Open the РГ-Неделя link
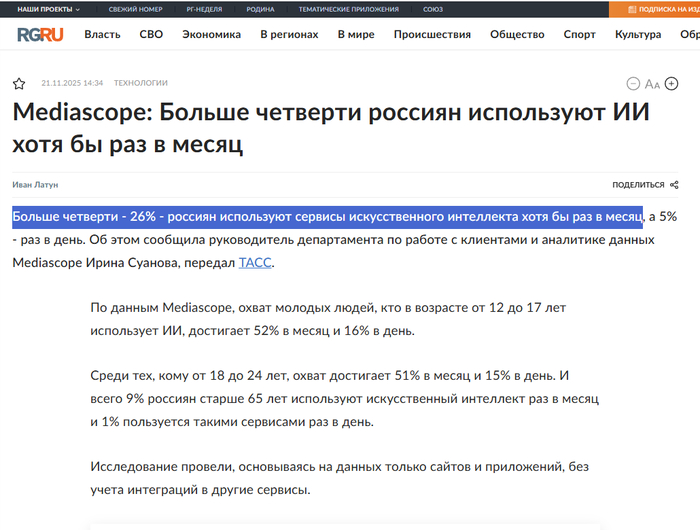 click(x=204, y=9)
